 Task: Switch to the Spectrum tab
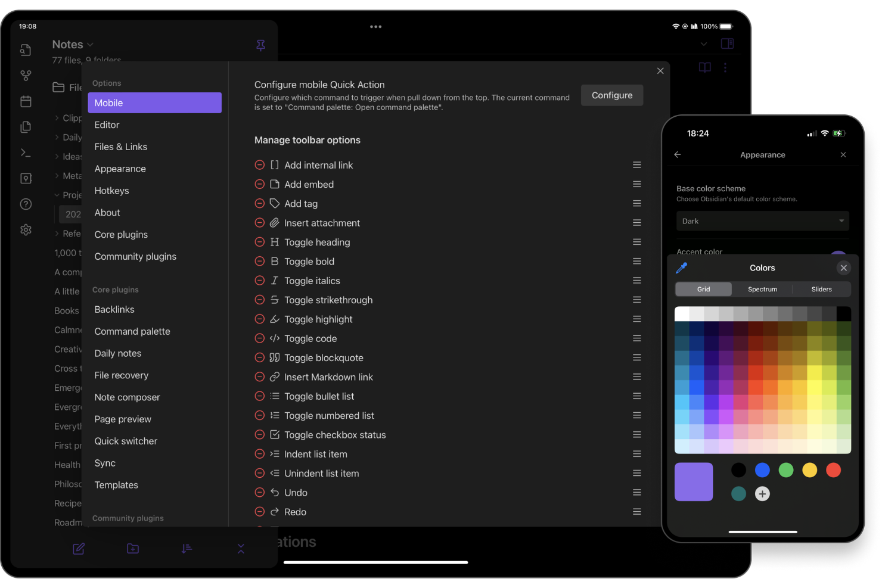coord(762,290)
